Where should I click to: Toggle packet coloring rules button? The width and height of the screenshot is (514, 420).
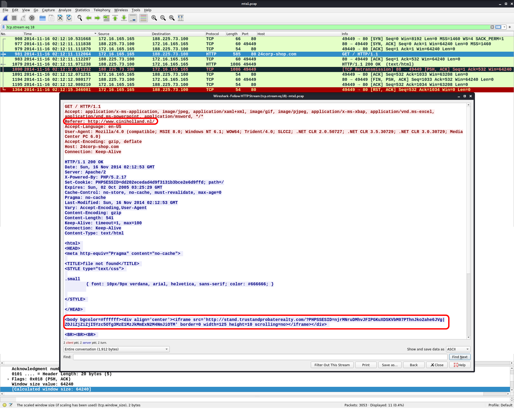143,18
